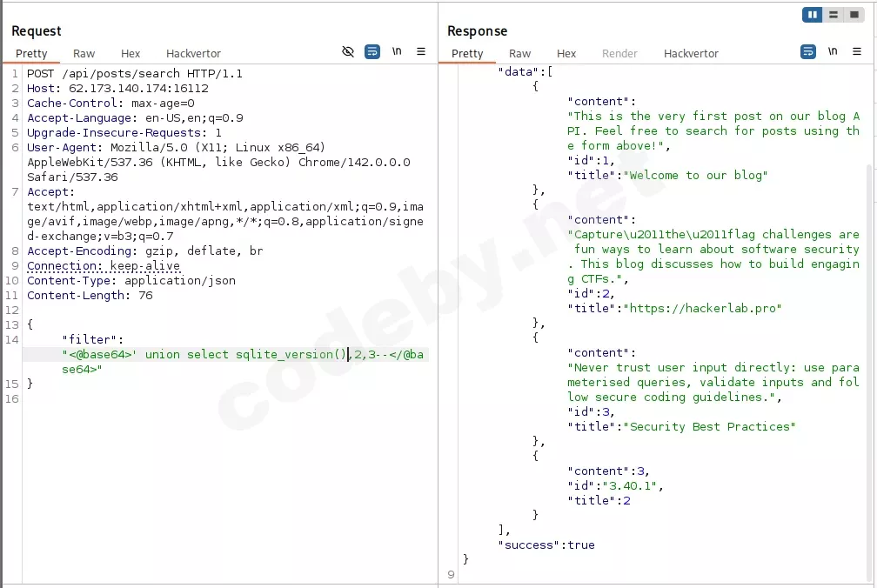Click "Security Best Practices" title value

tap(710, 427)
